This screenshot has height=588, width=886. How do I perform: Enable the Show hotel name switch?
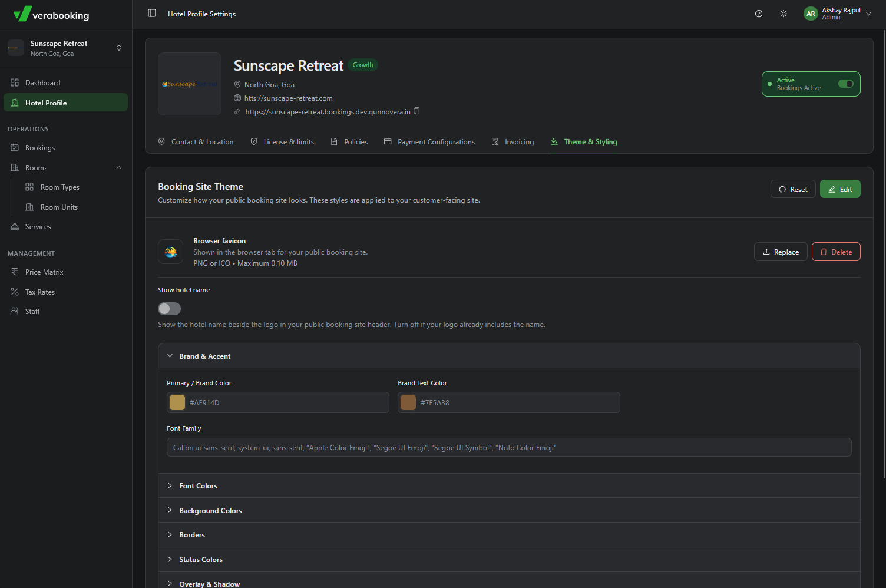169,309
